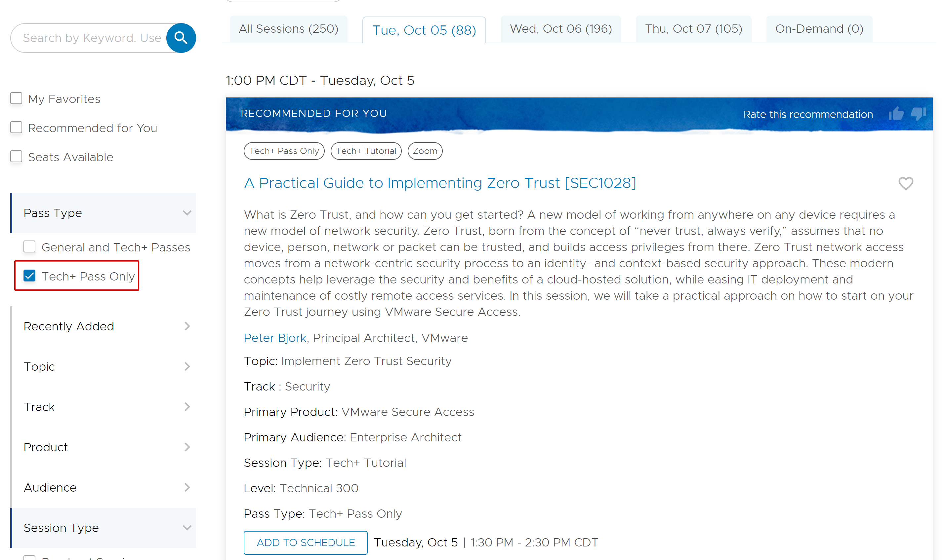
Task: Favorite the Zero Trust session with the heart icon
Action: (905, 184)
